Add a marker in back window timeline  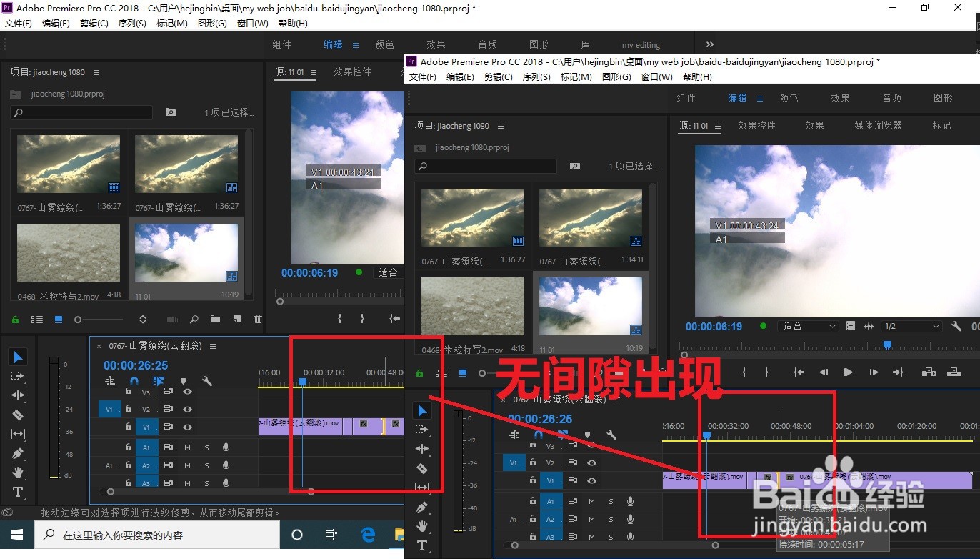183,381
